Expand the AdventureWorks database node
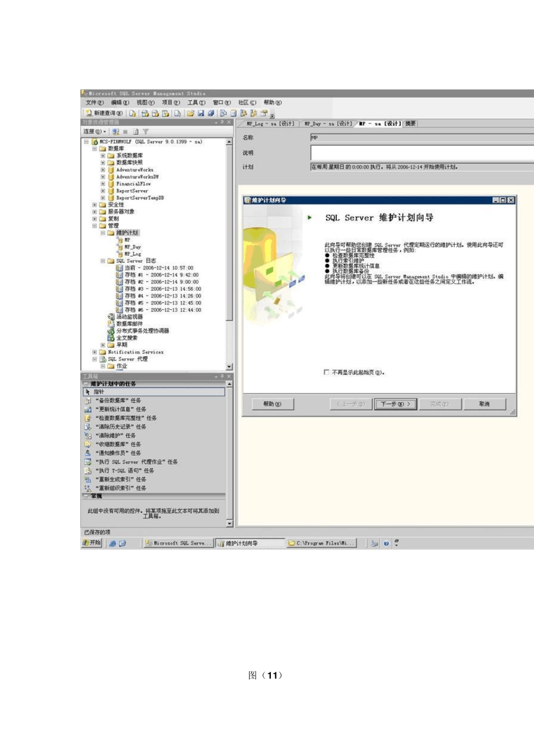Image resolution: width=534 pixels, height=756 pixels. 103,170
